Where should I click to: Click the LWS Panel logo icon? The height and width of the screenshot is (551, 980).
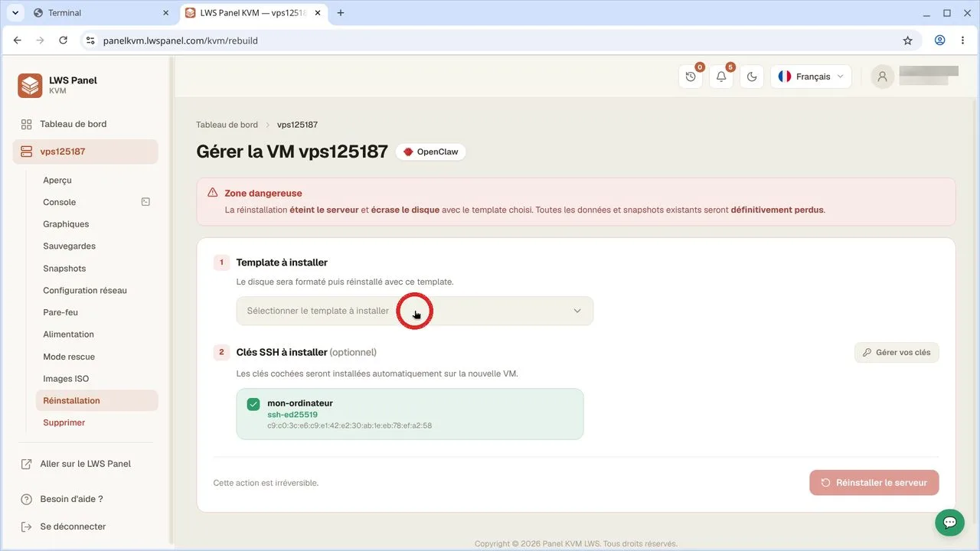click(30, 85)
